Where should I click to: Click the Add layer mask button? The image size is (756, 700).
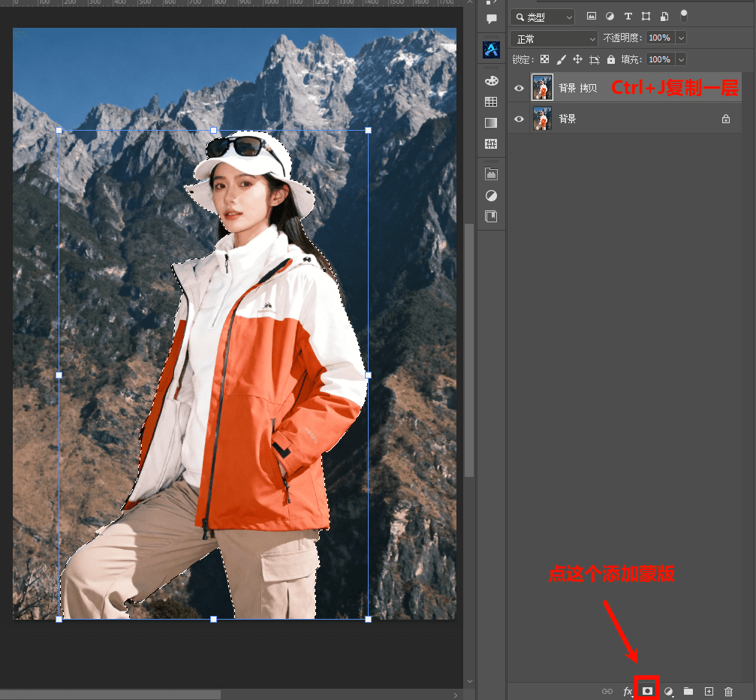tap(647, 691)
